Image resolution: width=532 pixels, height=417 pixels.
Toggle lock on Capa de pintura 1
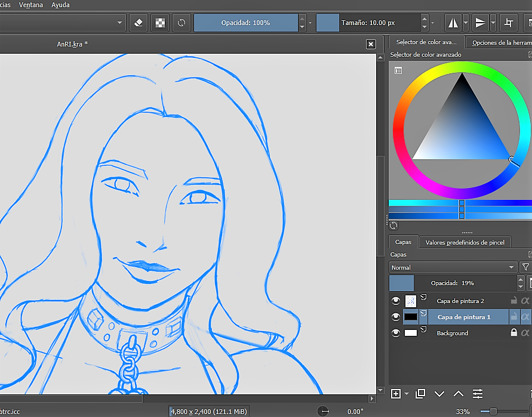pos(514,316)
